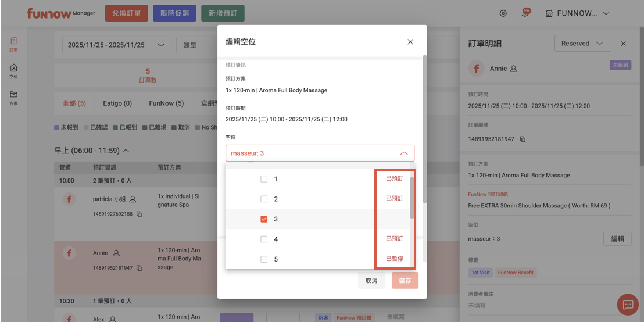Close the 編輯空位 dialog

(x=410, y=42)
